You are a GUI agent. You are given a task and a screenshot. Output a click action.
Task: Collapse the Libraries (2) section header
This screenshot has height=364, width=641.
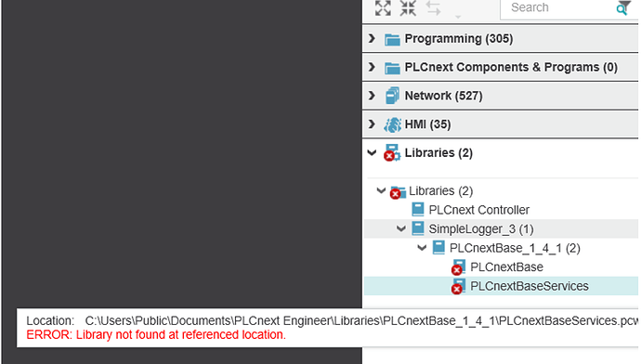tap(372, 153)
